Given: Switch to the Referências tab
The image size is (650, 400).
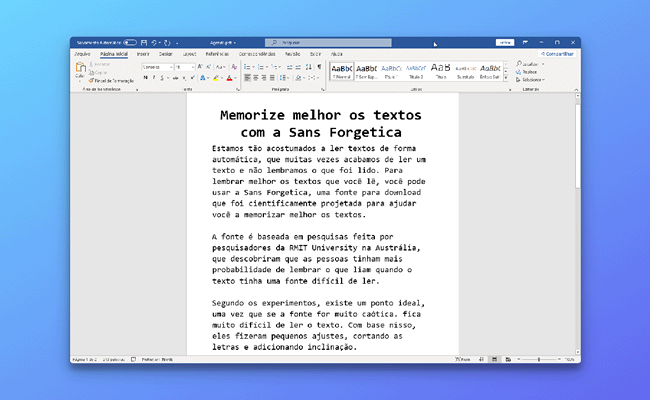Looking at the screenshot, I should tap(217, 54).
